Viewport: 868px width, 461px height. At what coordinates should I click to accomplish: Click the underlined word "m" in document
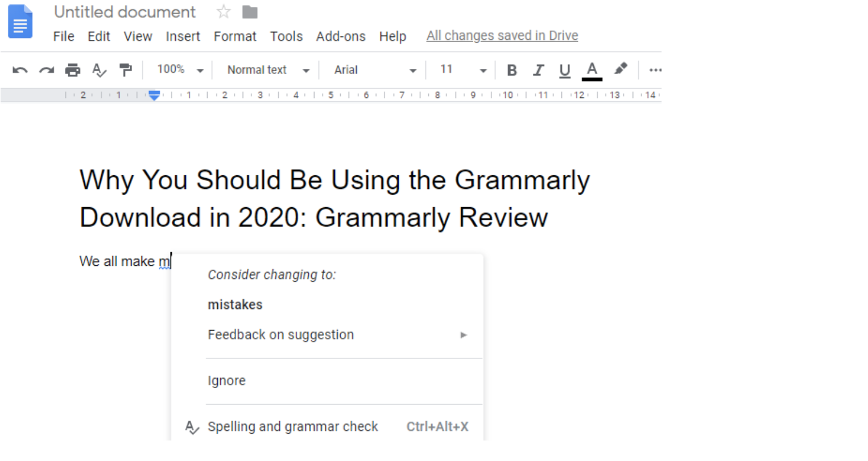(164, 262)
